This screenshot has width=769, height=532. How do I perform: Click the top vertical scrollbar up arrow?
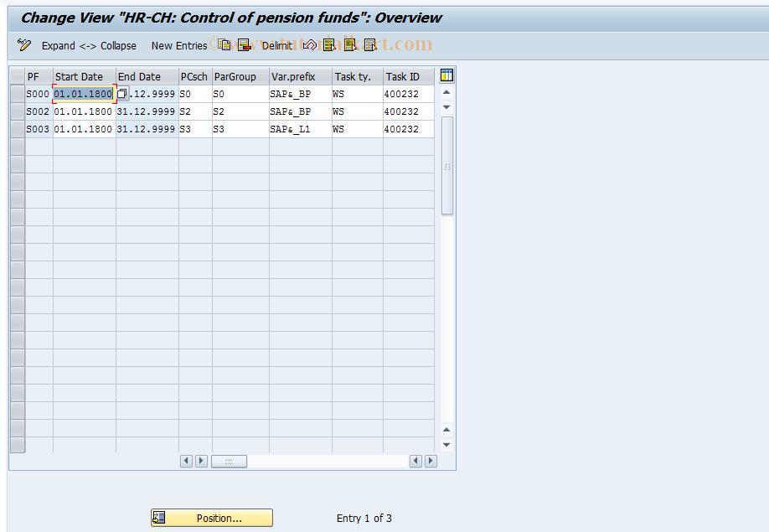446,92
